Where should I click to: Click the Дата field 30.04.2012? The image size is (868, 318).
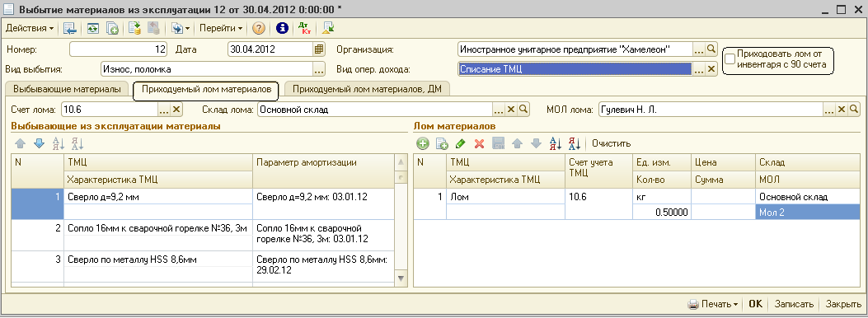(270, 49)
